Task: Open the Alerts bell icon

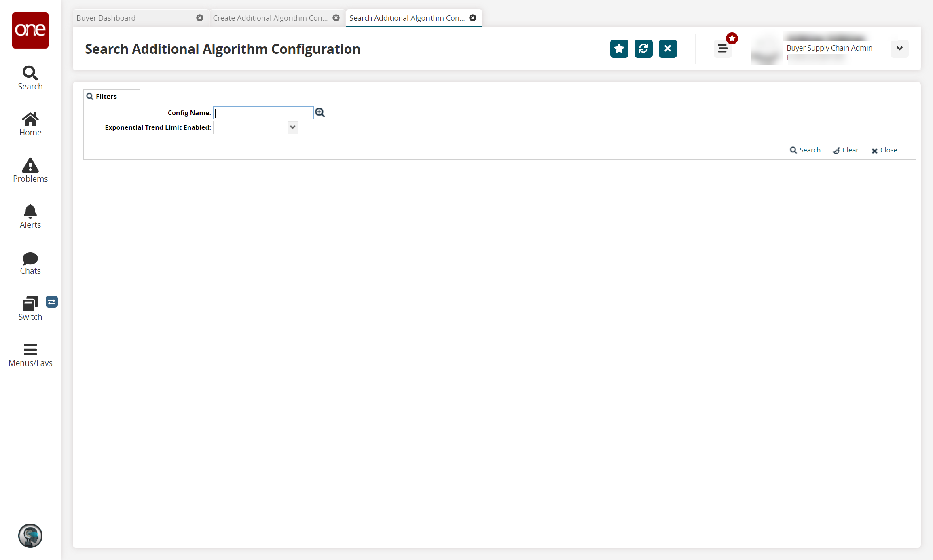Action: 30,216
